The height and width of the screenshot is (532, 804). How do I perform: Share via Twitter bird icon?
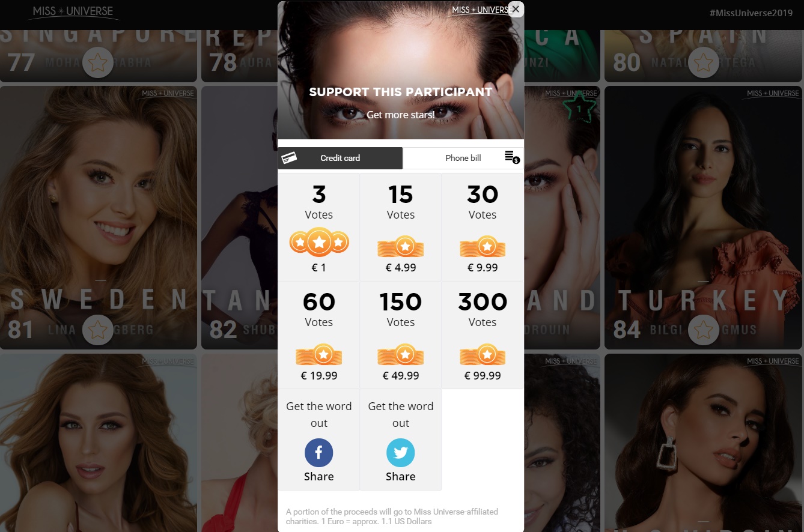401,453
